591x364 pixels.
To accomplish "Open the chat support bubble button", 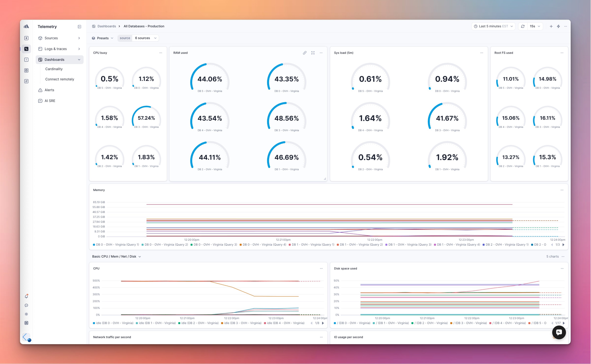I will pyautogui.click(x=559, y=332).
